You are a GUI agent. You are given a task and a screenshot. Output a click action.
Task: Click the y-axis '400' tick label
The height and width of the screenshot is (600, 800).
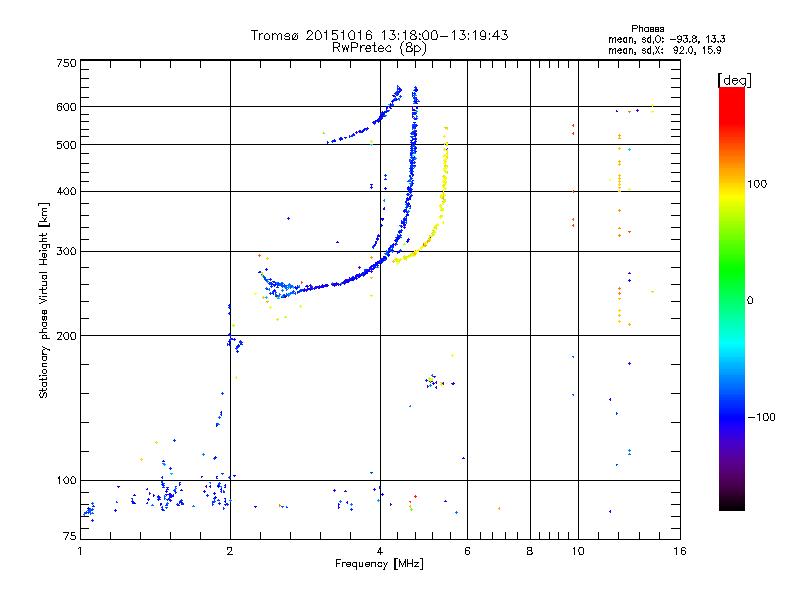(x=67, y=191)
